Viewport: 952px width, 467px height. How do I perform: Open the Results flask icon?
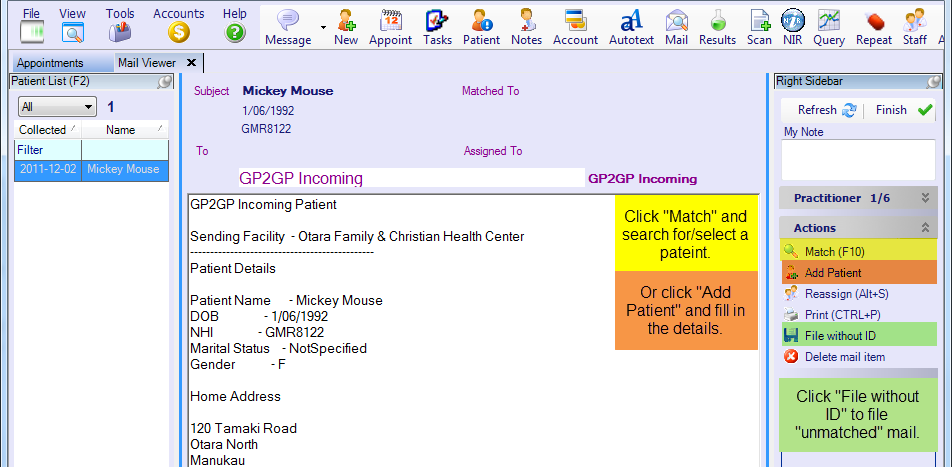click(718, 21)
